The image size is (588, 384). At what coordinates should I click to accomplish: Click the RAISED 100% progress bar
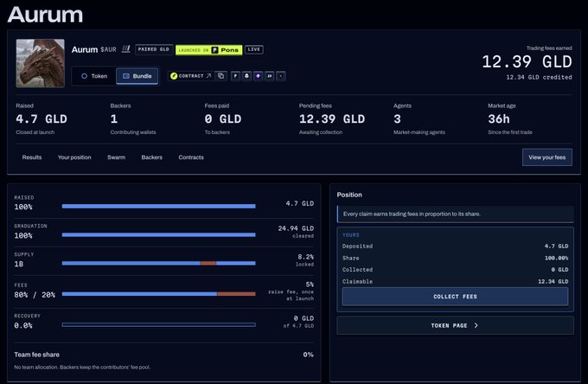pyautogui.click(x=158, y=206)
